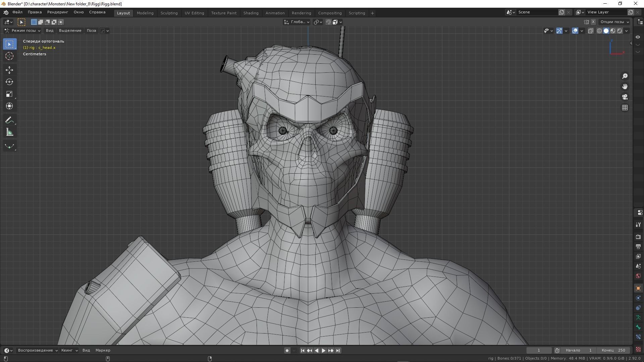This screenshot has width=644, height=362.
Task: Expand the Опции позы dropdown
Action: coord(614,22)
